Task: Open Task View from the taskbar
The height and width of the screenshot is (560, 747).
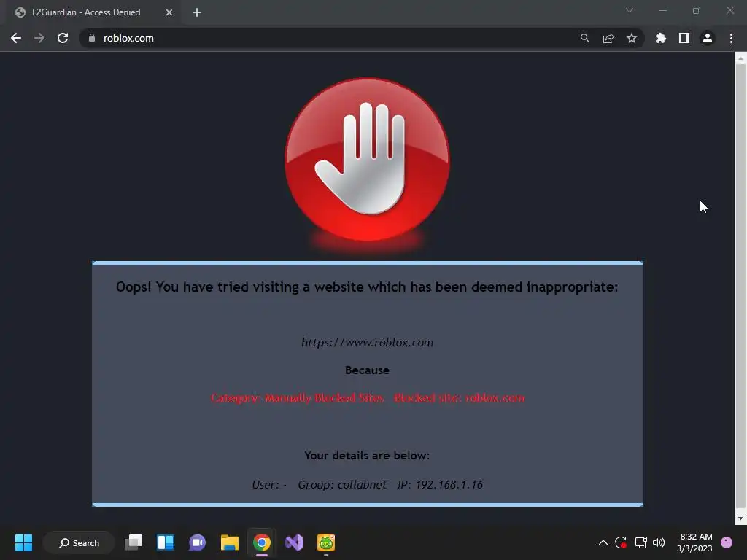Action: point(133,542)
